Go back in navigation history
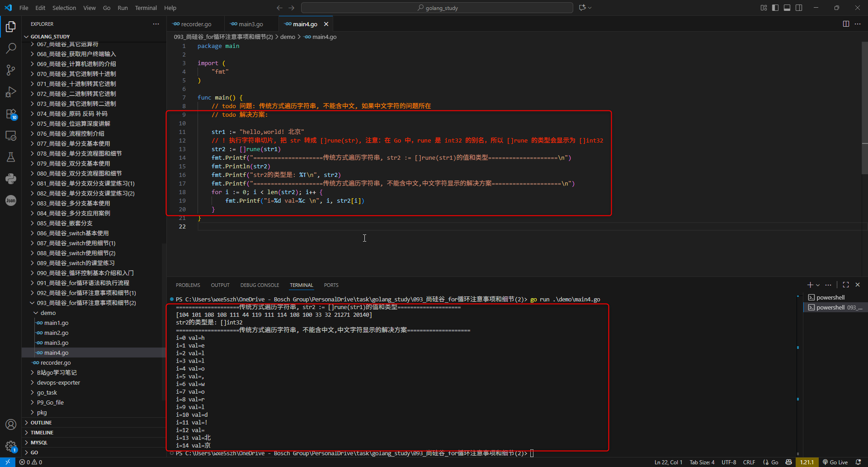The height and width of the screenshot is (467, 868). click(x=279, y=8)
